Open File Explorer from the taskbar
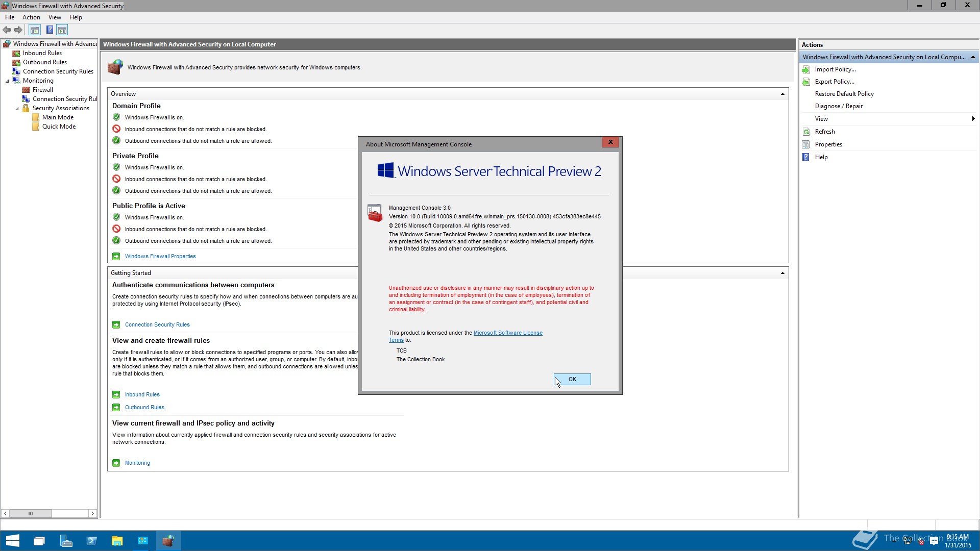Screen dimensions: 980x551 point(117,541)
